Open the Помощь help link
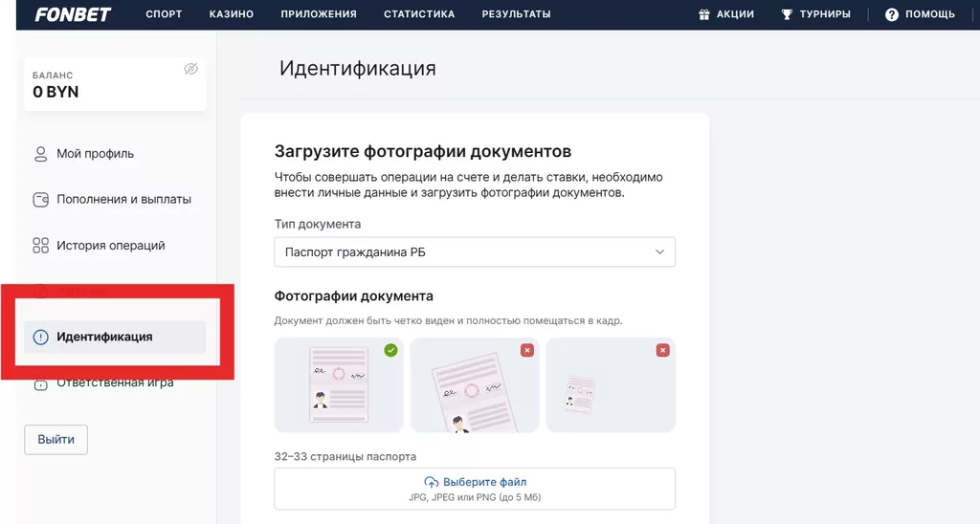Screen dimensions: 980x524 click(x=930, y=13)
